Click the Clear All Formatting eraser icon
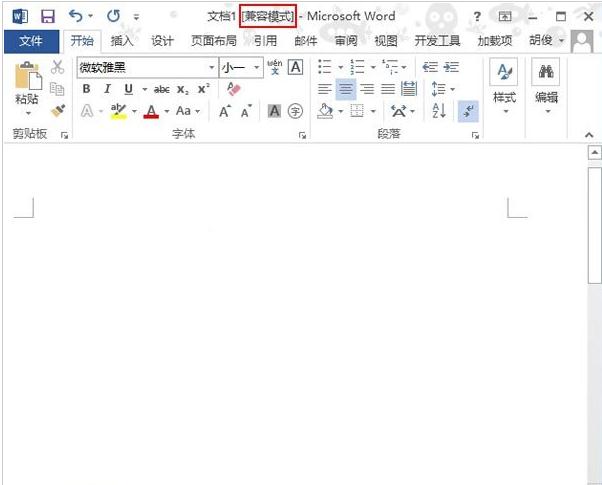 [x=233, y=89]
